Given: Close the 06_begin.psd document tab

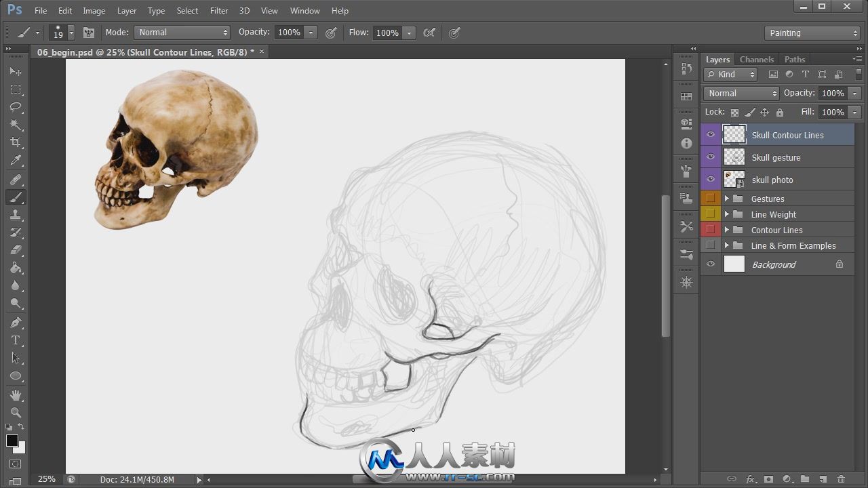Looking at the screenshot, I should 262,52.
